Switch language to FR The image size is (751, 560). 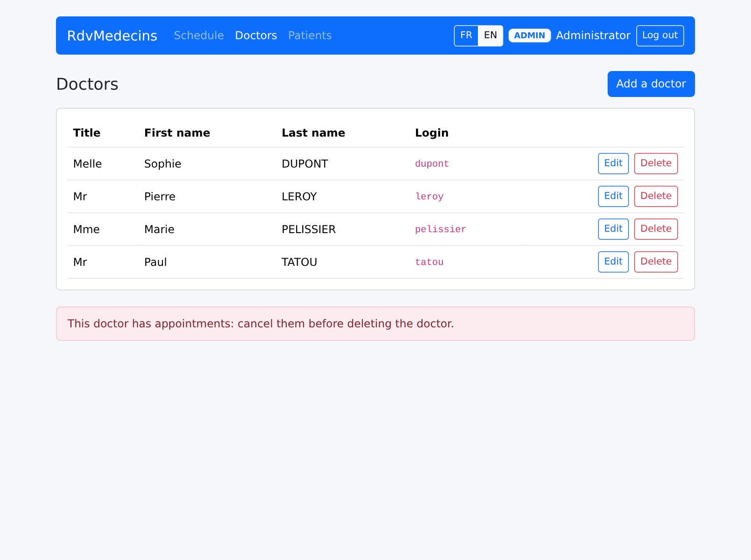(x=466, y=36)
